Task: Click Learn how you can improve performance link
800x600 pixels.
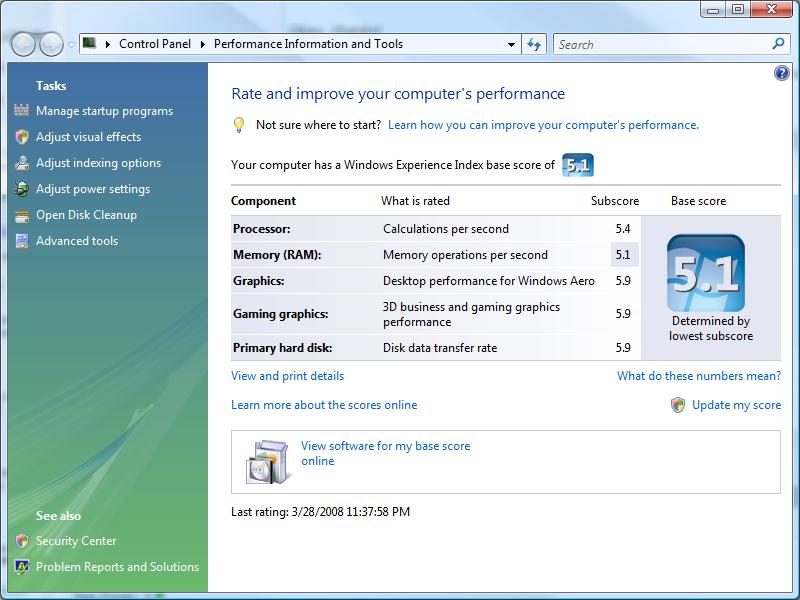Action: tap(543, 125)
